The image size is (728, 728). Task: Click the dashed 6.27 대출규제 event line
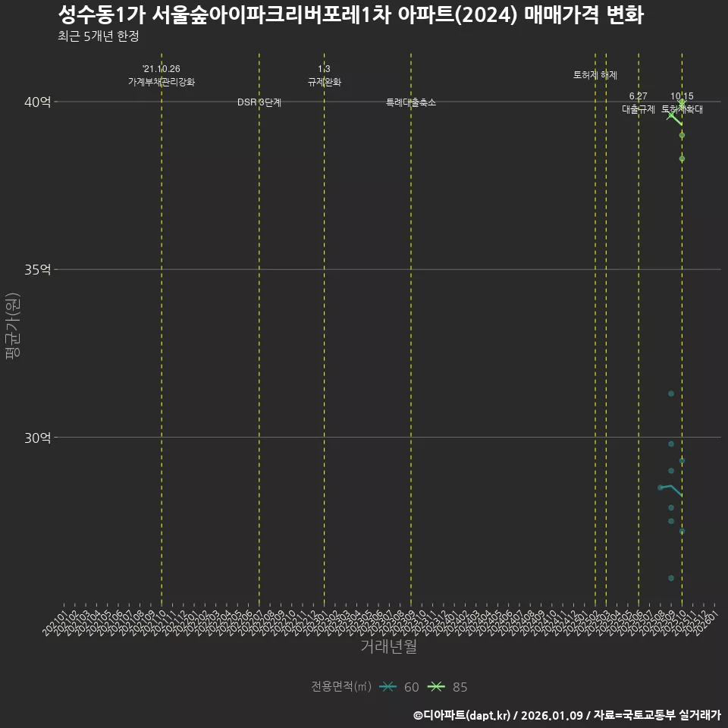(638, 303)
